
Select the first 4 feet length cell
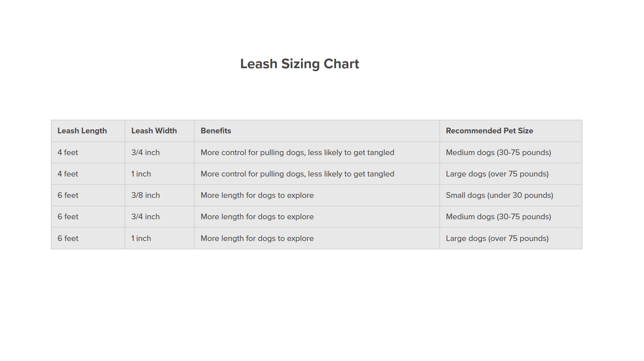[68, 152]
